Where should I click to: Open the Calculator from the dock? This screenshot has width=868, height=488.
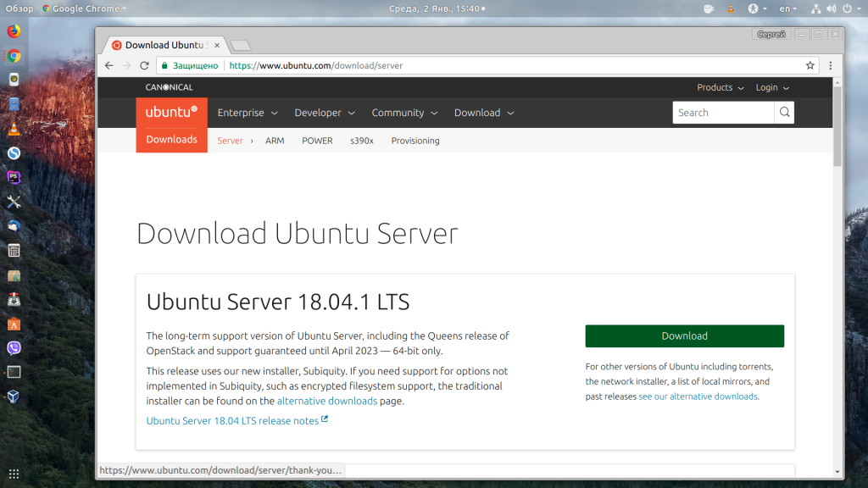[x=12, y=250]
